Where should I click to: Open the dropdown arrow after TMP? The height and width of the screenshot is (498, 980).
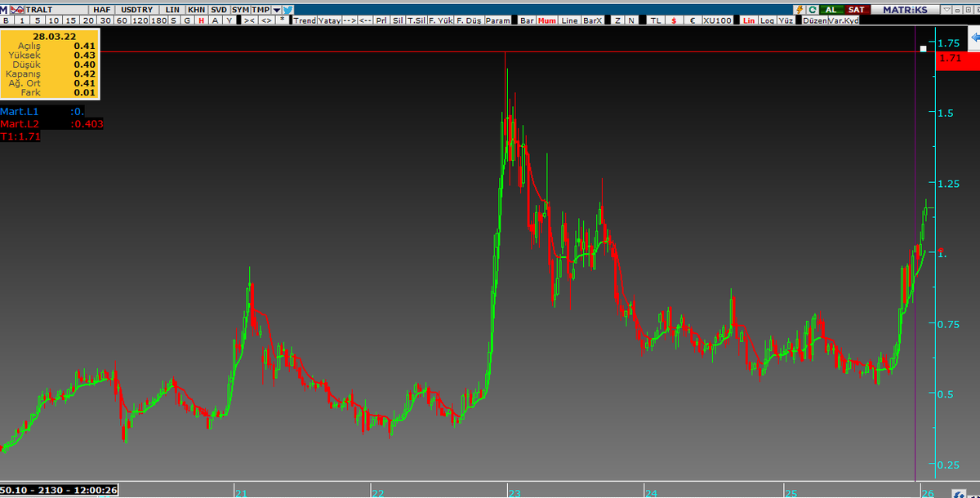coord(277,10)
